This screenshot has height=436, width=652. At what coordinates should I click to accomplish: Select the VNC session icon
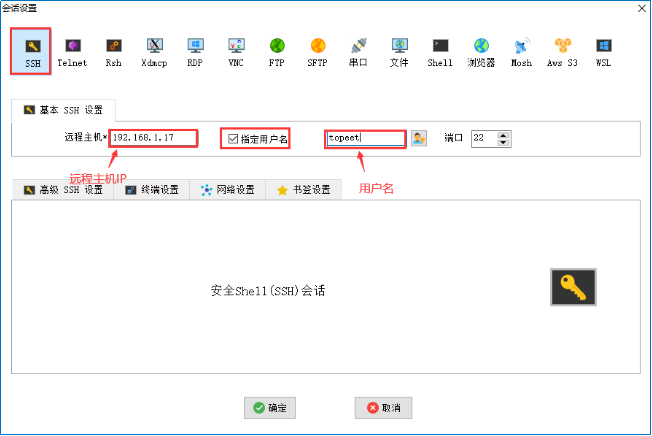pos(236,52)
